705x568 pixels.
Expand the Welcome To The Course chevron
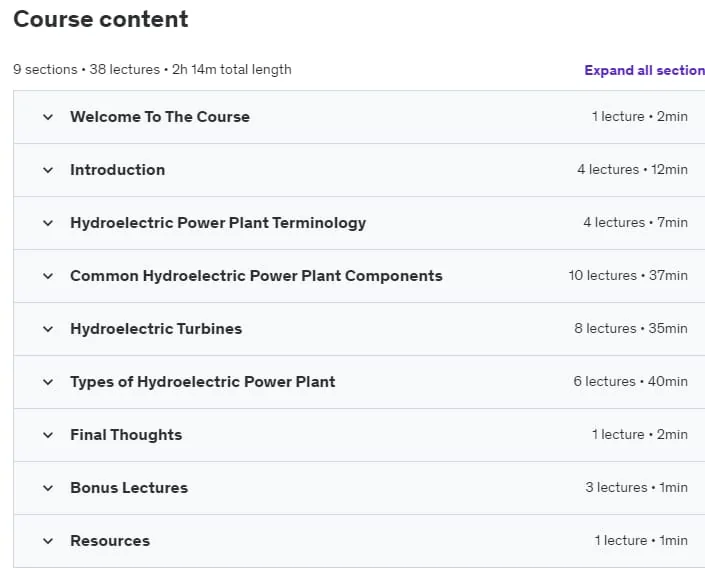pos(48,117)
